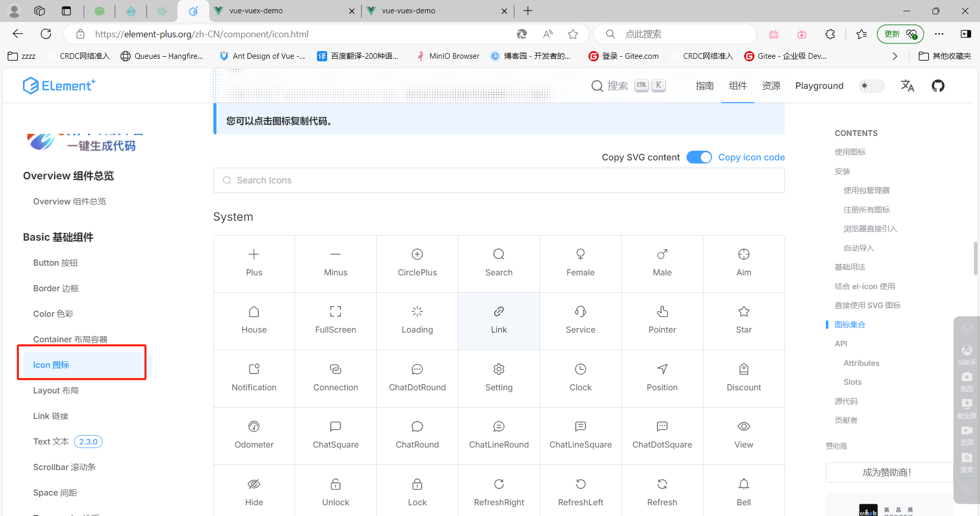The height and width of the screenshot is (516, 980).
Task: Toggle between SVG content and icon code copying
Action: coord(699,157)
